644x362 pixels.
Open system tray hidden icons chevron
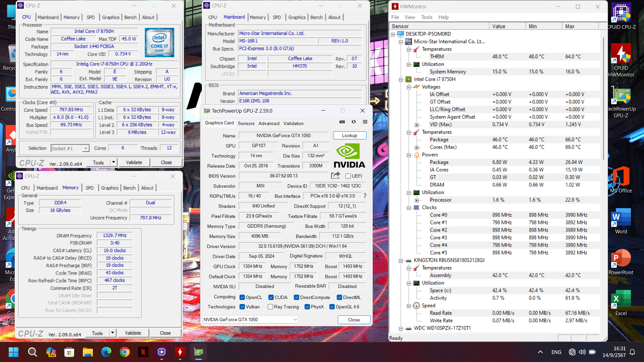click(540, 352)
